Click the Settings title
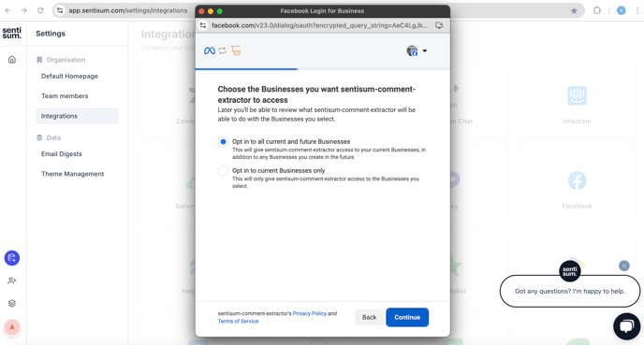The width and height of the screenshot is (644, 345). (x=51, y=34)
